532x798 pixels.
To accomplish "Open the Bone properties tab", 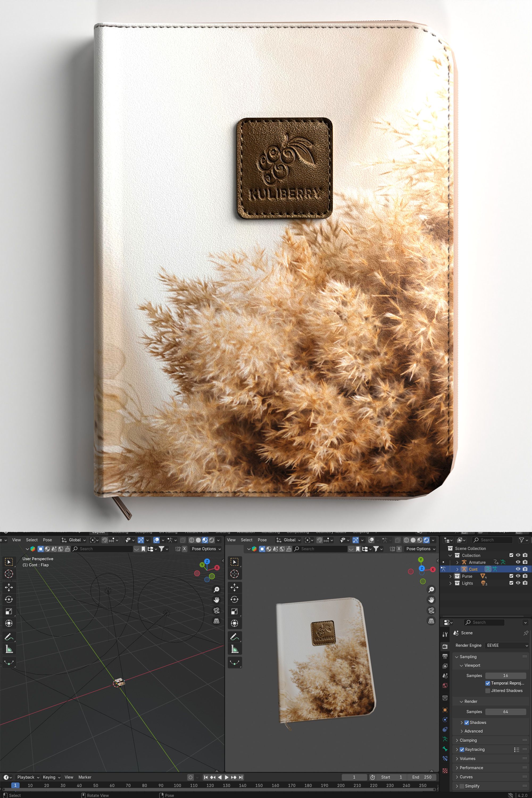I will 445,749.
